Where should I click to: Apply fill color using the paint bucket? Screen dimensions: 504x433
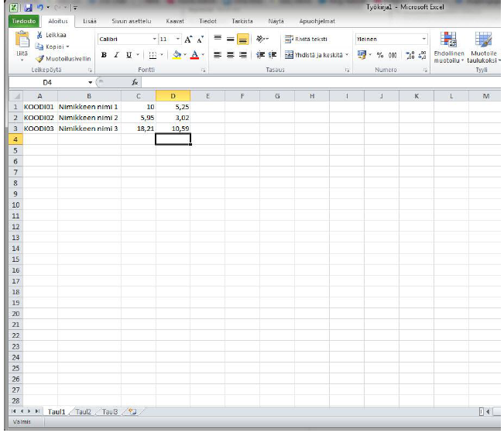pyautogui.click(x=177, y=55)
